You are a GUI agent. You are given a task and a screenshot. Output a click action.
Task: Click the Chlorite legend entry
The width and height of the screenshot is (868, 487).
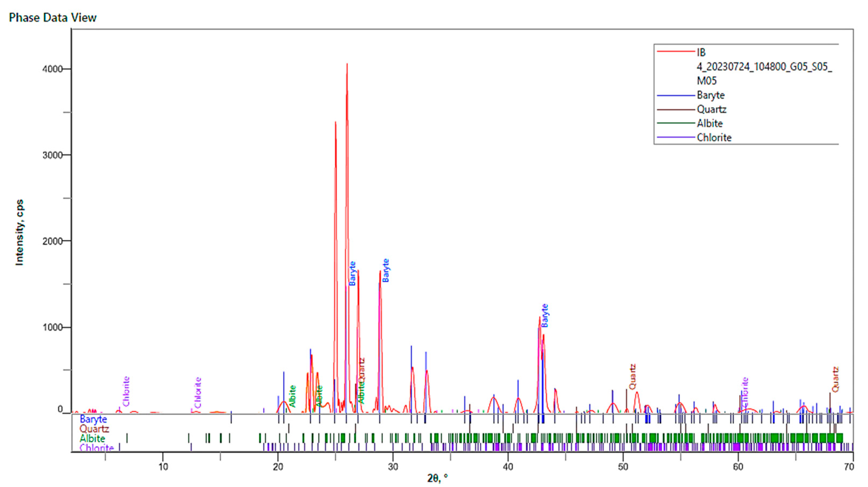click(714, 138)
